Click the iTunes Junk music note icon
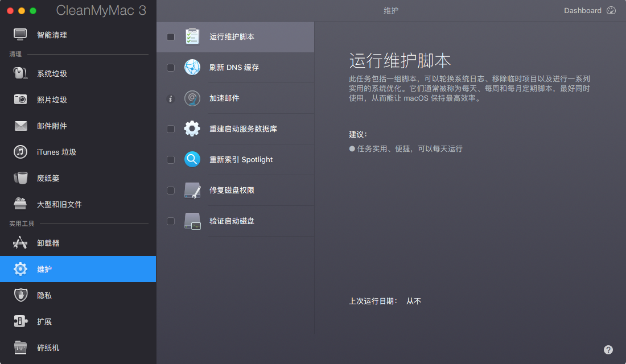 (x=20, y=152)
